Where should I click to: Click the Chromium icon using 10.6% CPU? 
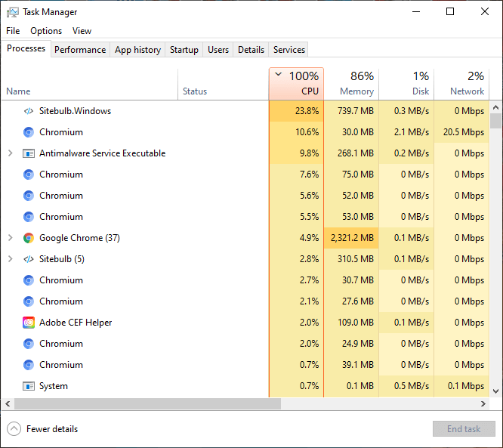(x=29, y=132)
